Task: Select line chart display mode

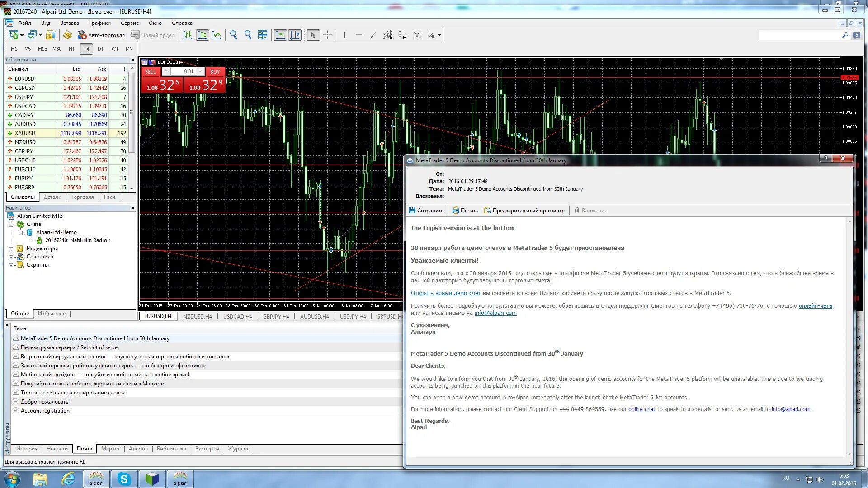Action: [x=217, y=35]
